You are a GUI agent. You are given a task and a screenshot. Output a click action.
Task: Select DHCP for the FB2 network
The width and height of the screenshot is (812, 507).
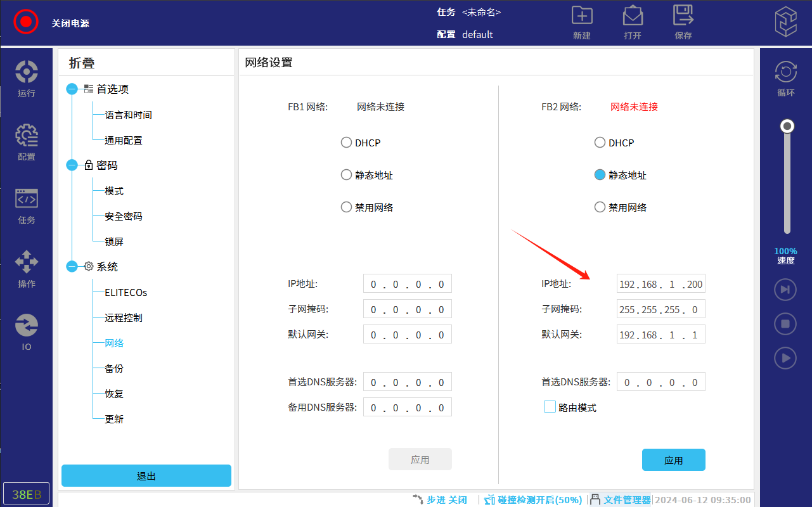coord(600,143)
